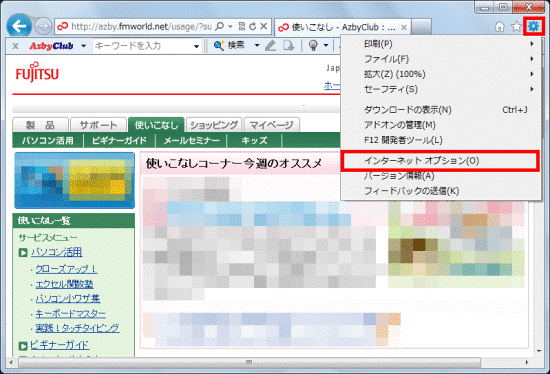Image resolution: width=550 pixels, height=374 pixels.
Task: Click the エクセル関数塾 sidebar link
Action: pyautogui.click(x=65, y=284)
